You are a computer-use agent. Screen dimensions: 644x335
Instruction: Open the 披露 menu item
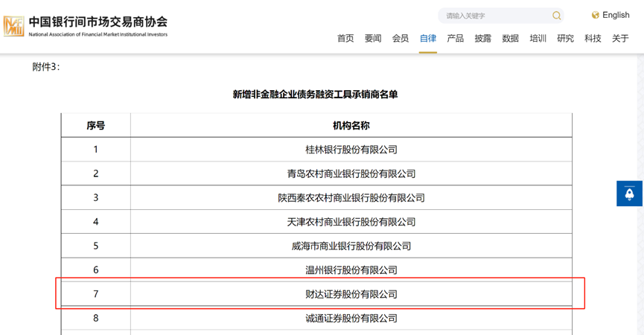[x=483, y=38]
